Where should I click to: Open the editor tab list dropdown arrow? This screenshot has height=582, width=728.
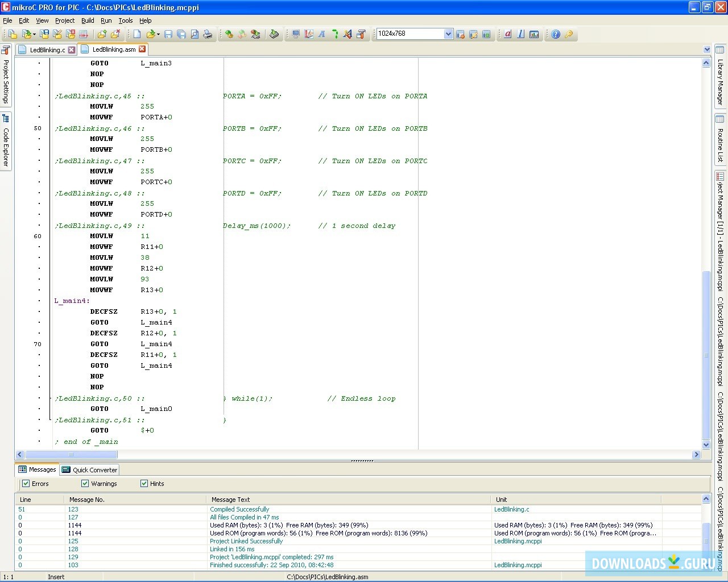pyautogui.click(x=706, y=49)
